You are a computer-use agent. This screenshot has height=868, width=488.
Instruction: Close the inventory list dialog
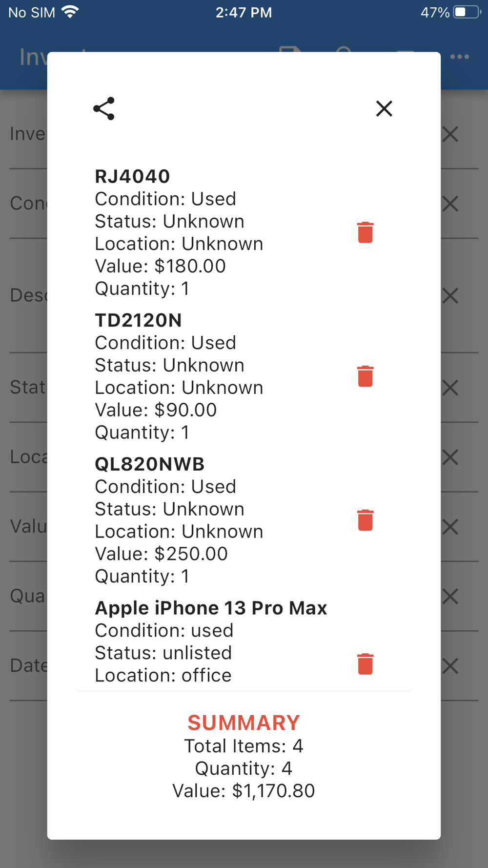[x=384, y=108]
